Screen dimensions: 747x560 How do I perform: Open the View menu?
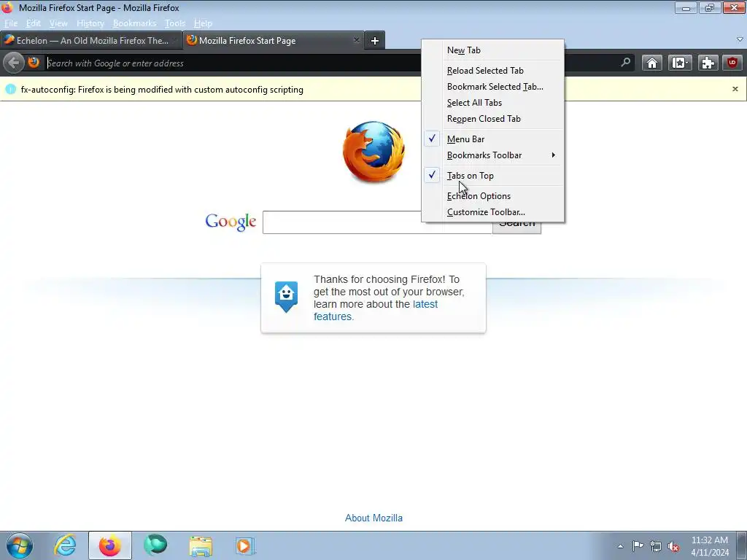(x=58, y=23)
